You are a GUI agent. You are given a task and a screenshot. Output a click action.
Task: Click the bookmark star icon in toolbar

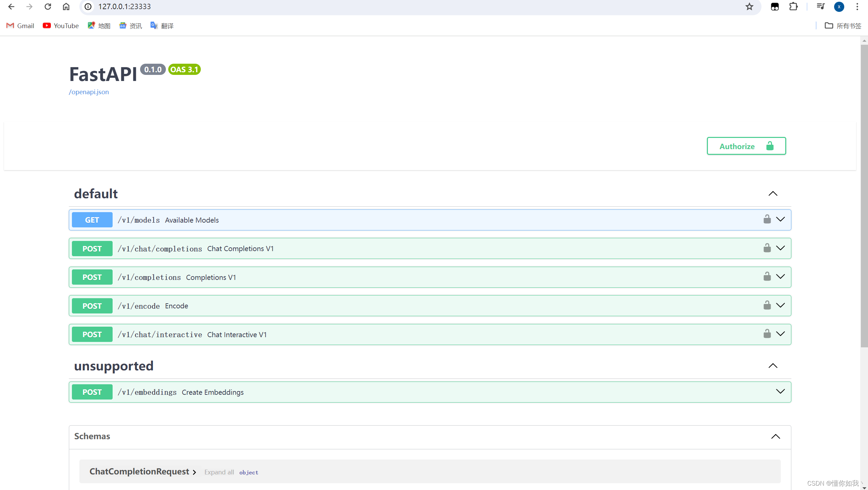[749, 6]
